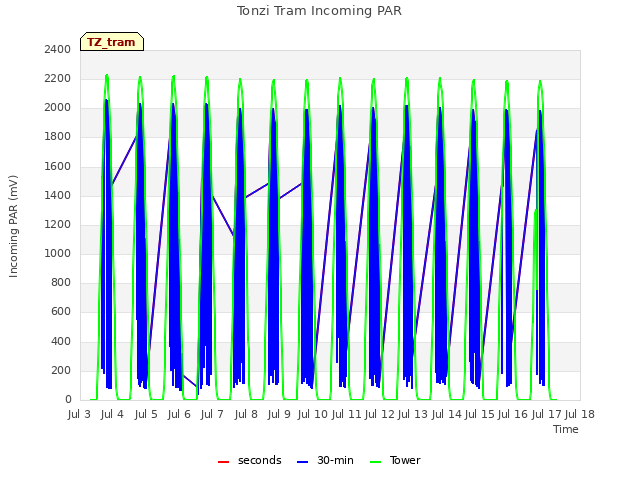
Task: Click the Jul 12 x-axis label
Action: pyautogui.click(x=380, y=414)
